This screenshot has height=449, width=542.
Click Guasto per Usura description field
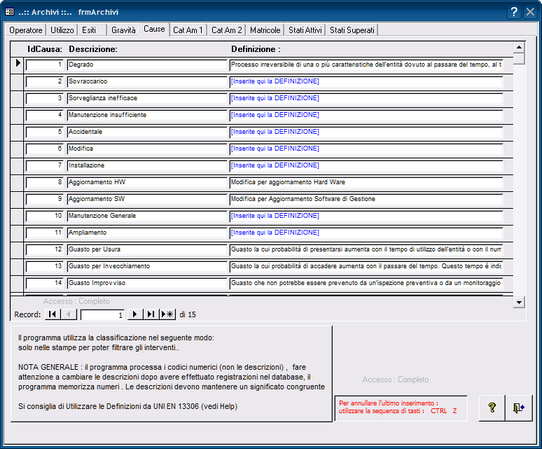pyautogui.click(x=147, y=250)
